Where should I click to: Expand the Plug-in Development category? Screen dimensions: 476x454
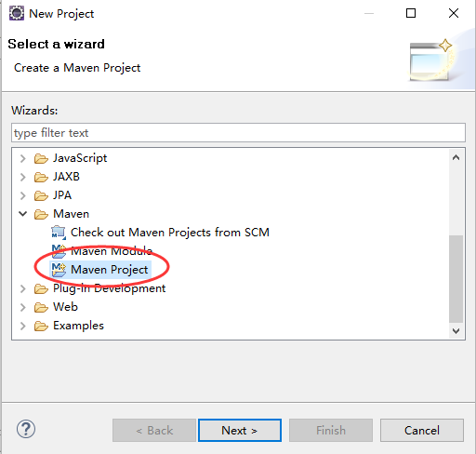(22, 288)
